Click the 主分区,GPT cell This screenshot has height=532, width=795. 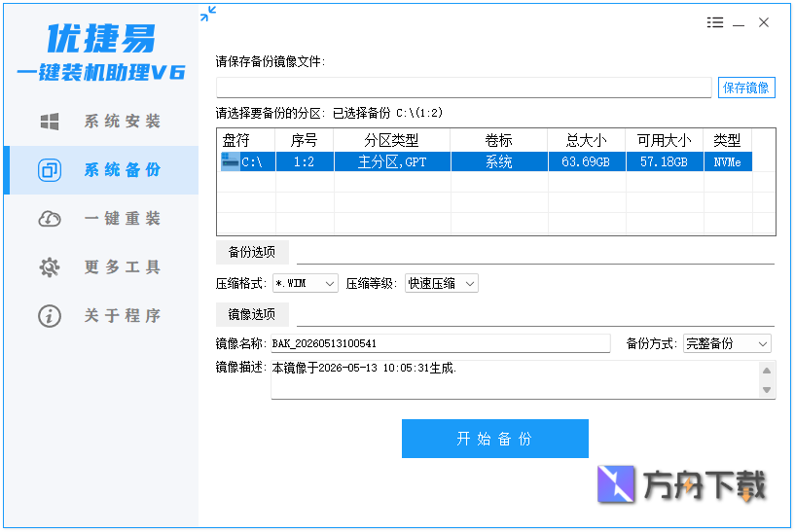(392, 161)
